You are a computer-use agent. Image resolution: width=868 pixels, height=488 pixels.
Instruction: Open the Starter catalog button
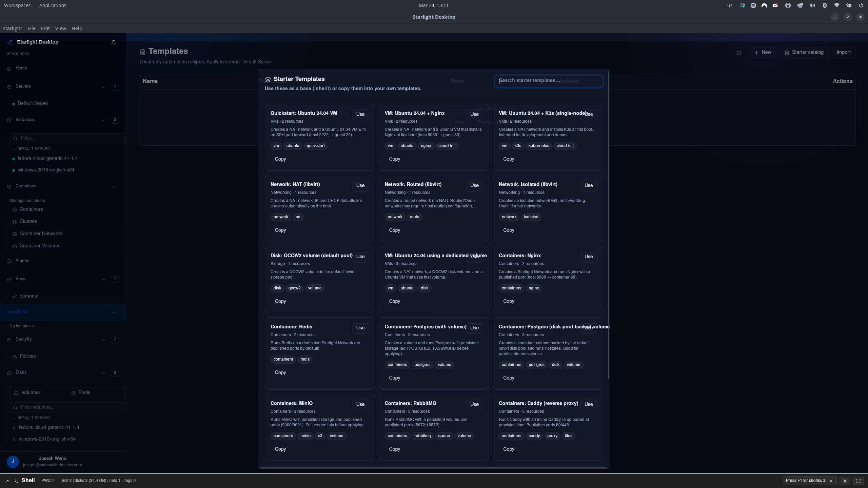[x=804, y=53]
